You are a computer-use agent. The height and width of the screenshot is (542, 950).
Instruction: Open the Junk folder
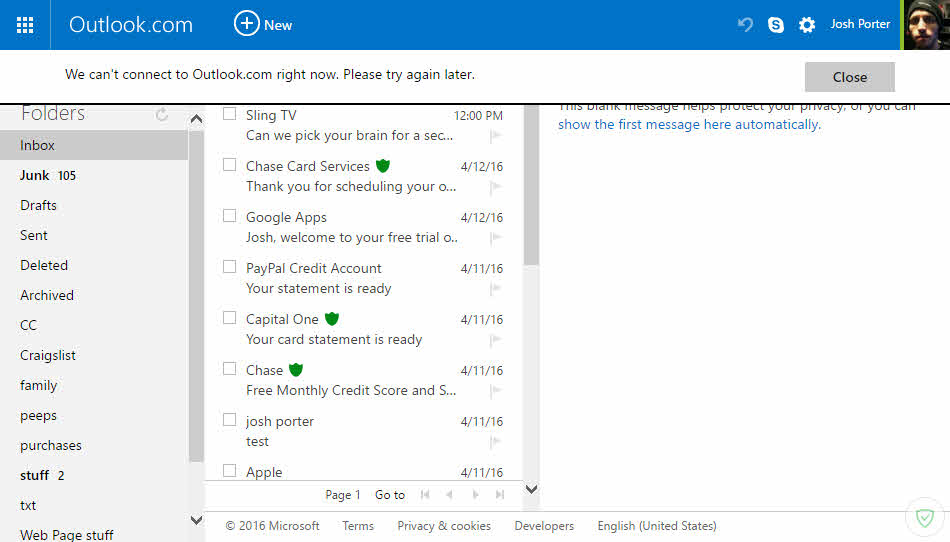click(x=35, y=175)
